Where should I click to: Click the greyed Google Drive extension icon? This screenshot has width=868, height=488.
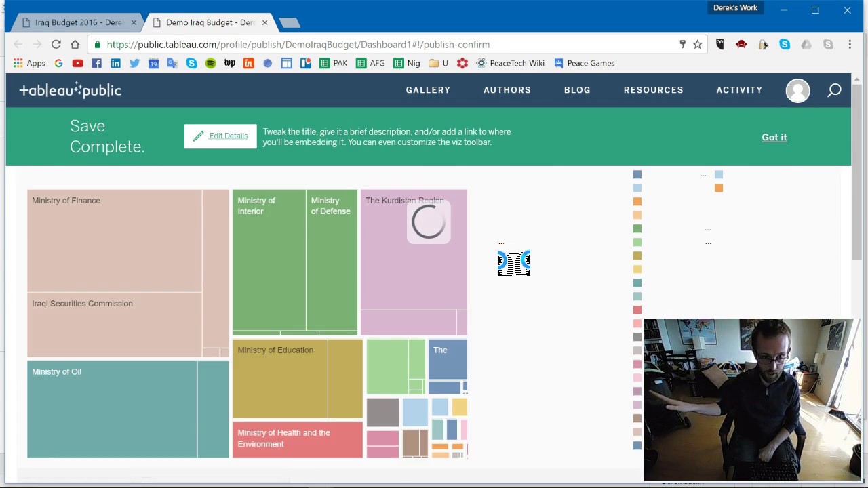point(806,44)
